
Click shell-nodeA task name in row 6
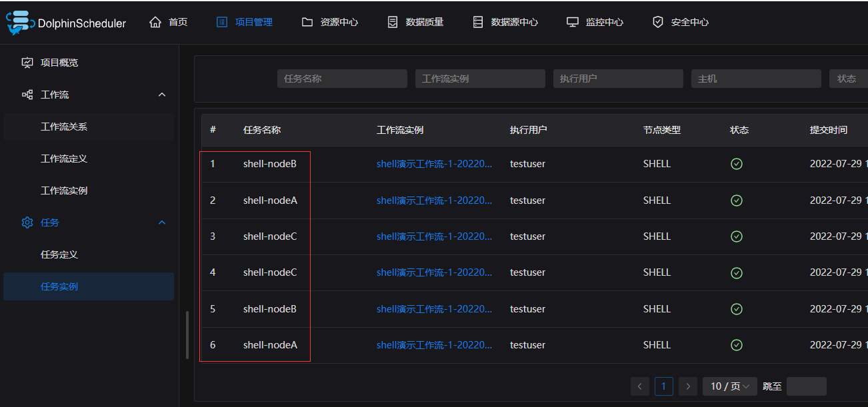[270, 345]
